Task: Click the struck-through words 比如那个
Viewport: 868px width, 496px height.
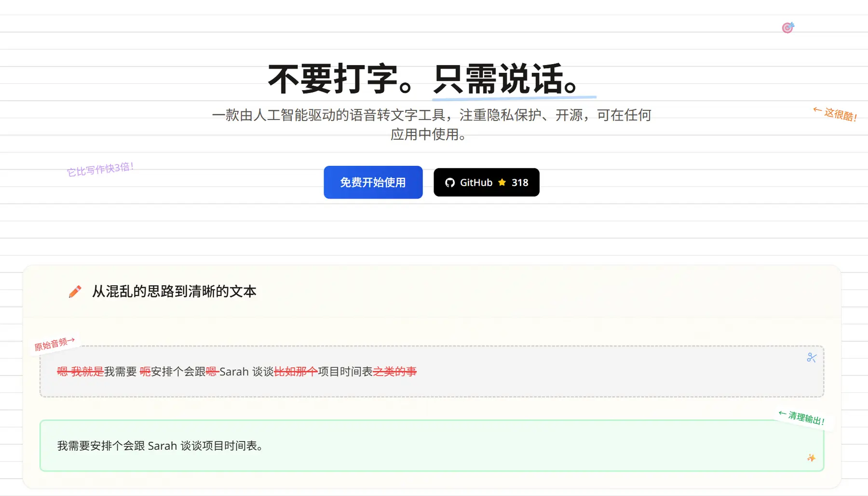Action: (x=296, y=372)
